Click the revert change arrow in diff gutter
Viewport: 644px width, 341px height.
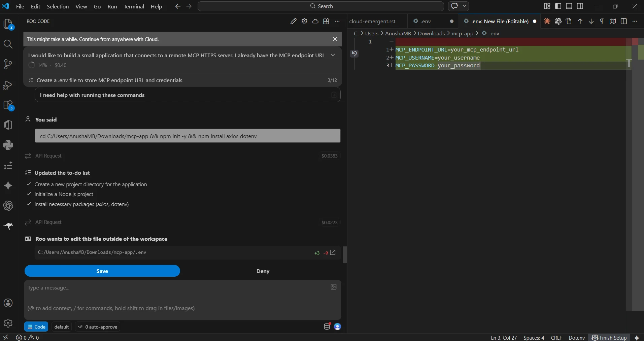coord(354,54)
